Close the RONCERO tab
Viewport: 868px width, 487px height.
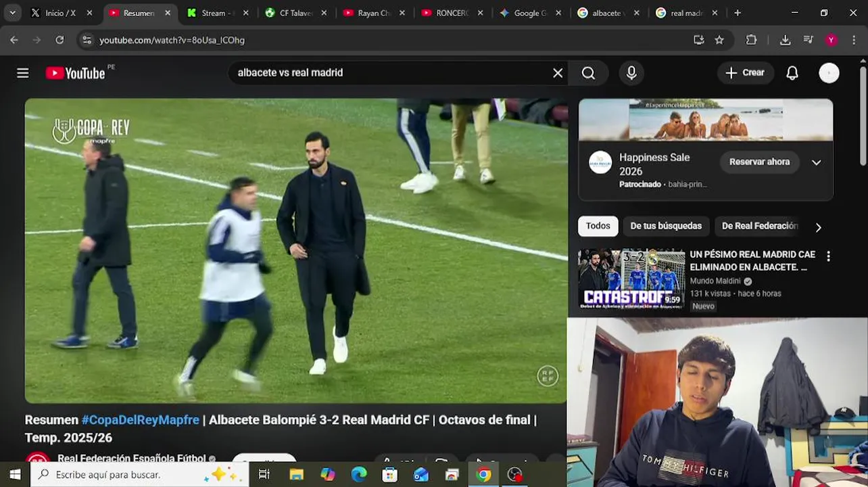point(480,13)
